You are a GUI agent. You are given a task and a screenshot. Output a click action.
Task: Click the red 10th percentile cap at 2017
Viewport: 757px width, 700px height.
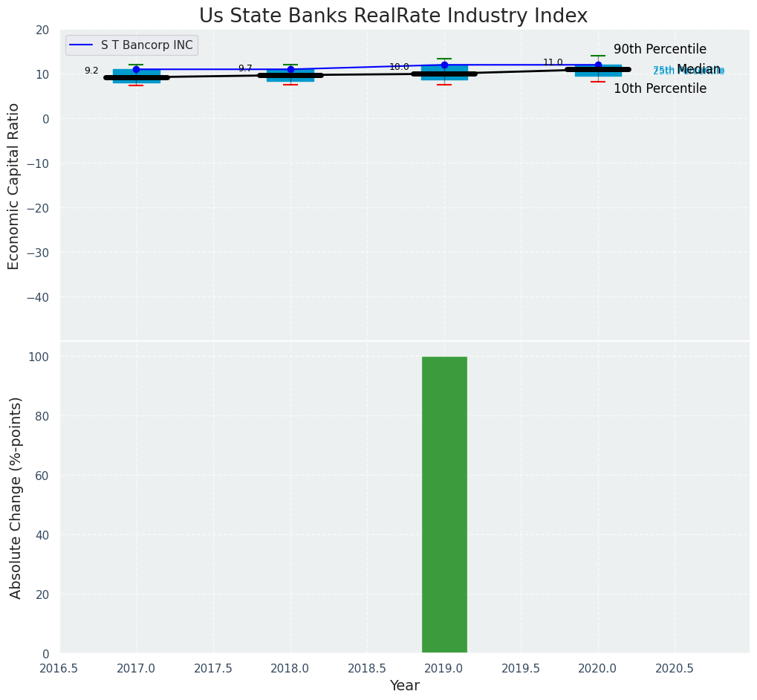[136, 85]
